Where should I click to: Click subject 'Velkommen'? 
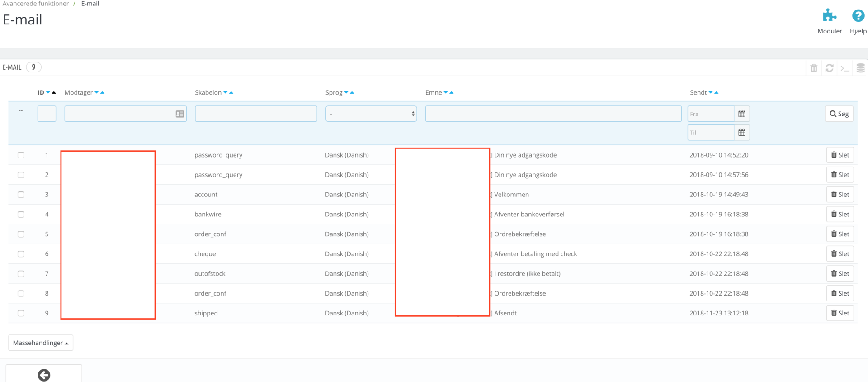pyautogui.click(x=511, y=195)
